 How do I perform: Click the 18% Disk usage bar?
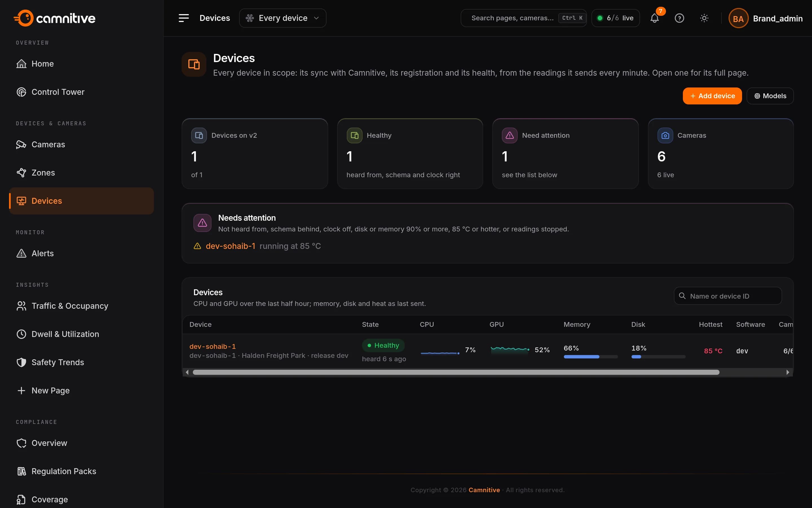point(658,357)
